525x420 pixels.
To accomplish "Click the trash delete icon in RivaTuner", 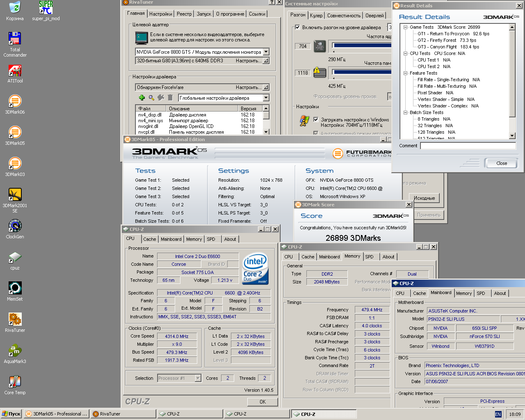I will tap(170, 98).
